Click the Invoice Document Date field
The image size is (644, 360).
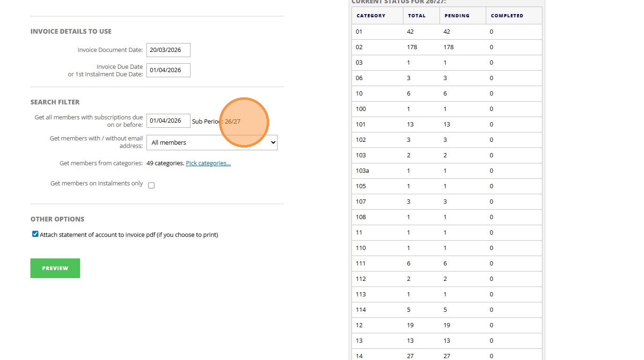[x=168, y=50]
